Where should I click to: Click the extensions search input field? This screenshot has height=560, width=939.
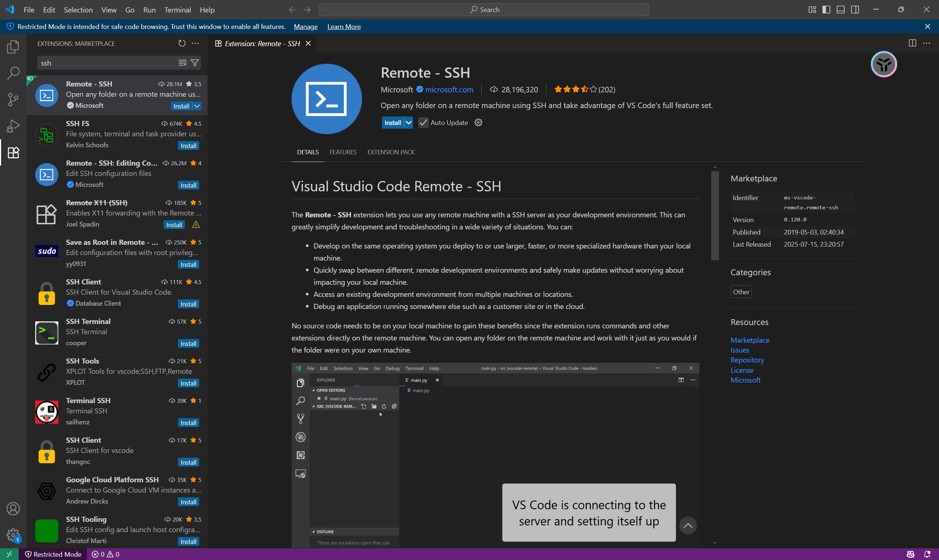click(x=106, y=63)
